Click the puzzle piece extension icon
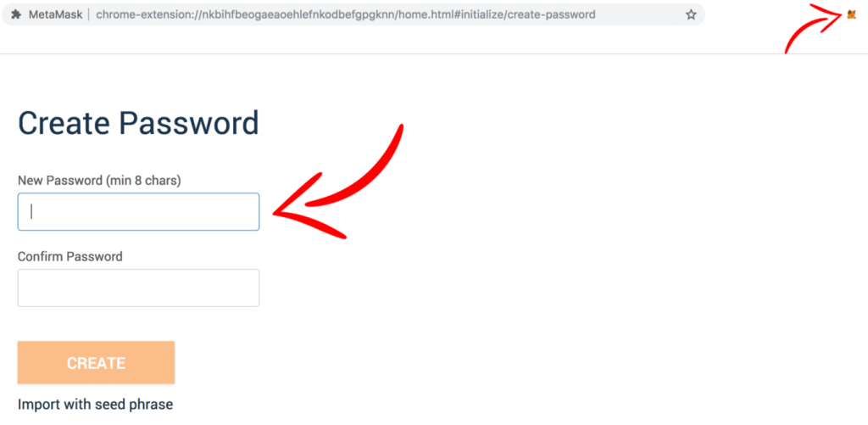The height and width of the screenshot is (425, 868). tap(16, 14)
